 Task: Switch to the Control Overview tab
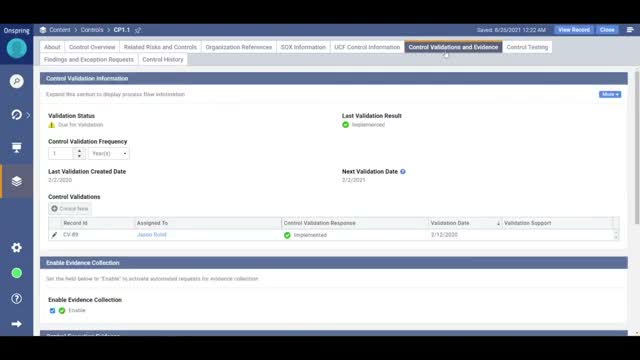(92, 47)
